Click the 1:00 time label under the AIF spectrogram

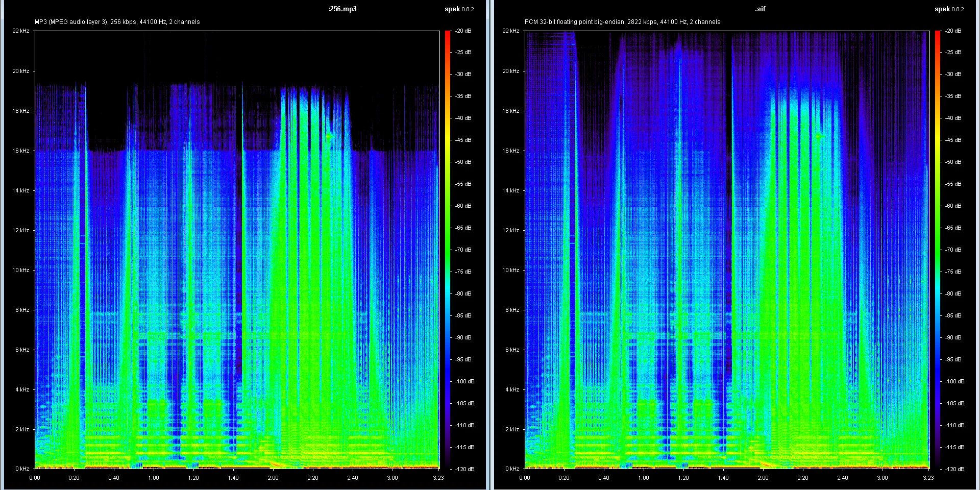click(644, 478)
